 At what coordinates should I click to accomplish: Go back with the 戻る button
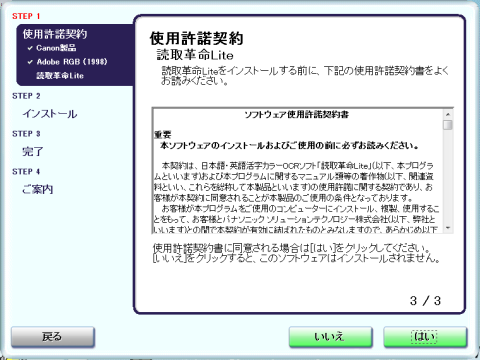click(53, 337)
